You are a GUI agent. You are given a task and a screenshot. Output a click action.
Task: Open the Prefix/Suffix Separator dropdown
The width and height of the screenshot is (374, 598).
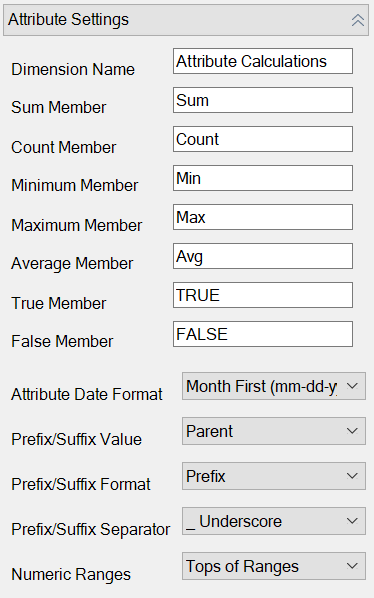(274, 521)
